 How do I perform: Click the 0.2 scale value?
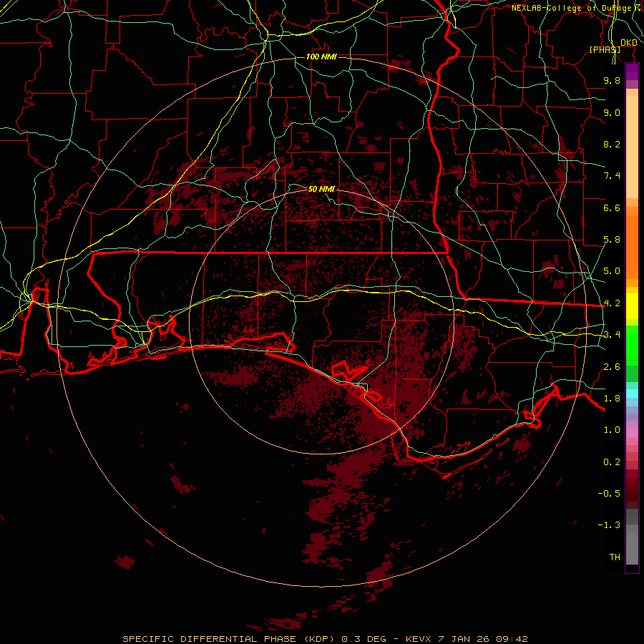[x=612, y=462]
